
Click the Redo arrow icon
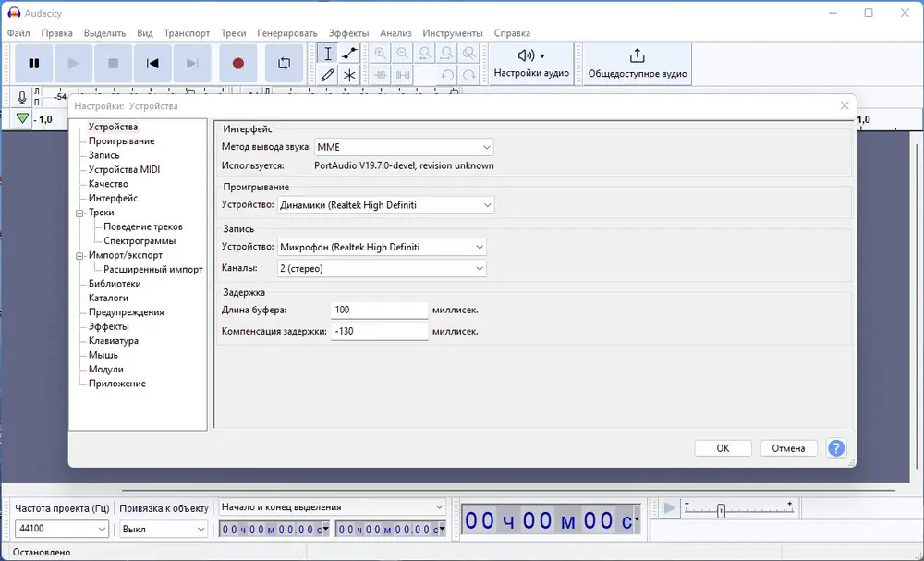point(468,75)
